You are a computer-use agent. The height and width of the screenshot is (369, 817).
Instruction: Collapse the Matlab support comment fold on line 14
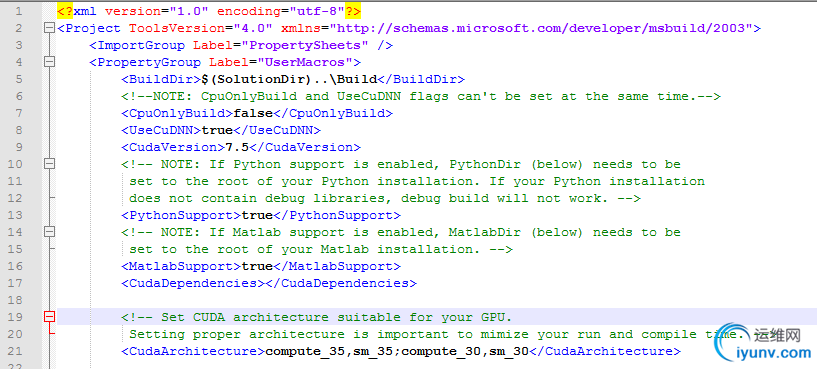pyautogui.click(x=49, y=232)
